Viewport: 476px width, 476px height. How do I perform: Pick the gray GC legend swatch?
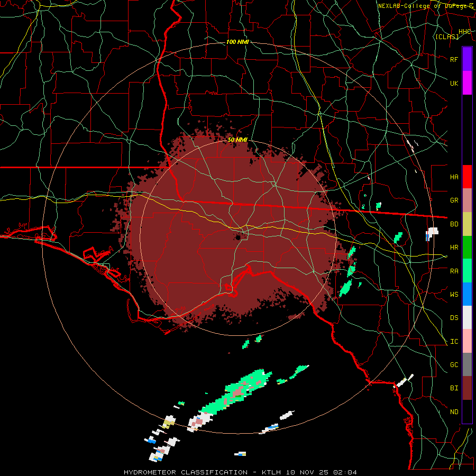coord(467,364)
